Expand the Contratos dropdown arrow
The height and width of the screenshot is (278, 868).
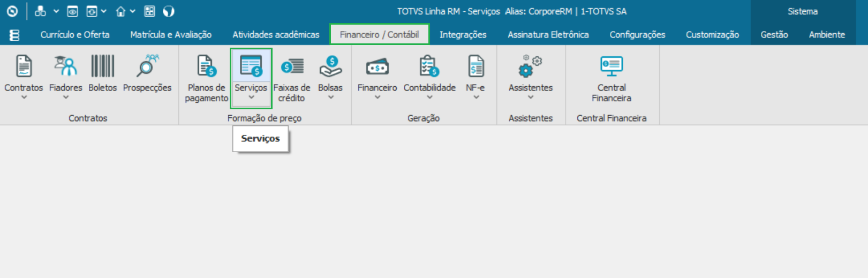pos(24,97)
